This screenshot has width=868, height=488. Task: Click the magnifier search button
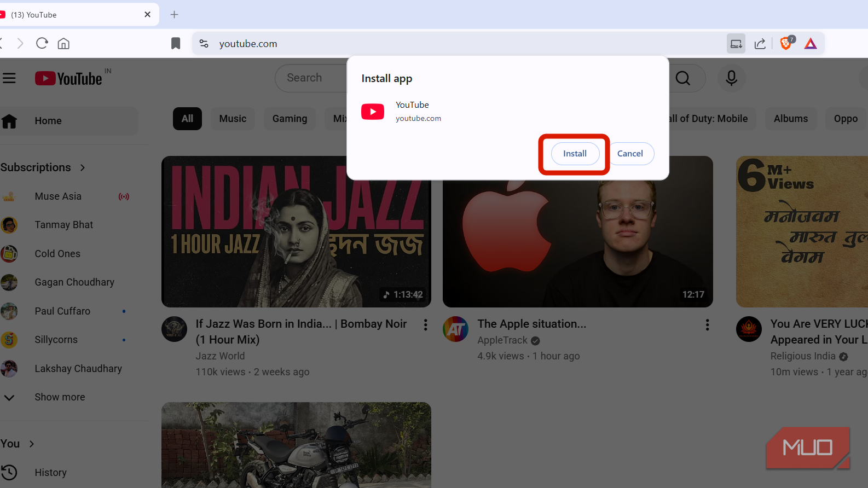[x=683, y=78]
